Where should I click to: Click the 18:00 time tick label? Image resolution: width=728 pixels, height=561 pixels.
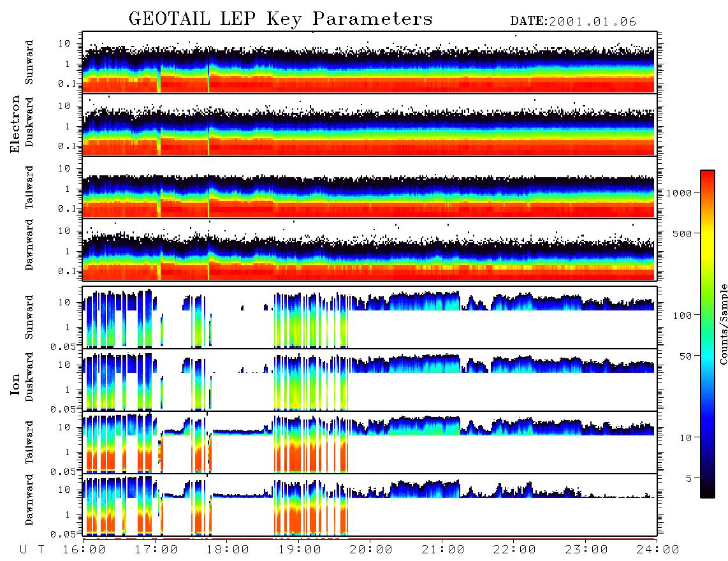[228, 550]
